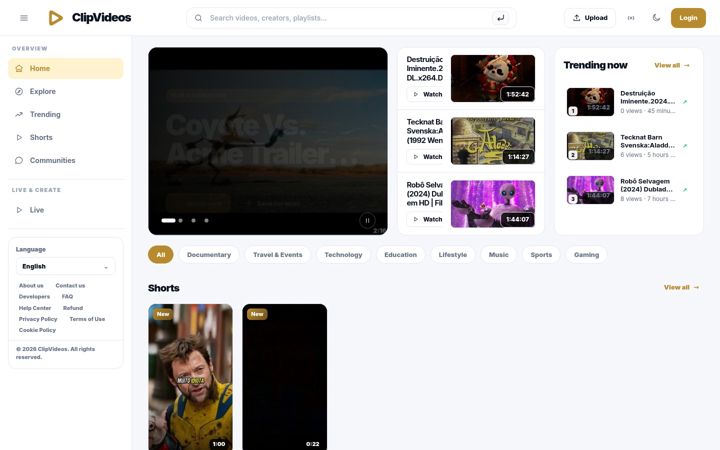
Task: Click the search magnifier icon
Action: click(x=198, y=18)
